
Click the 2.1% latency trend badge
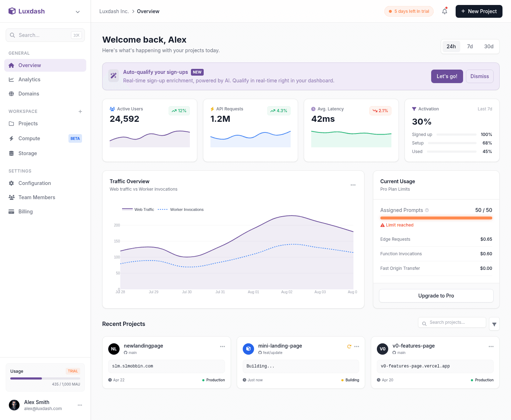point(380,111)
